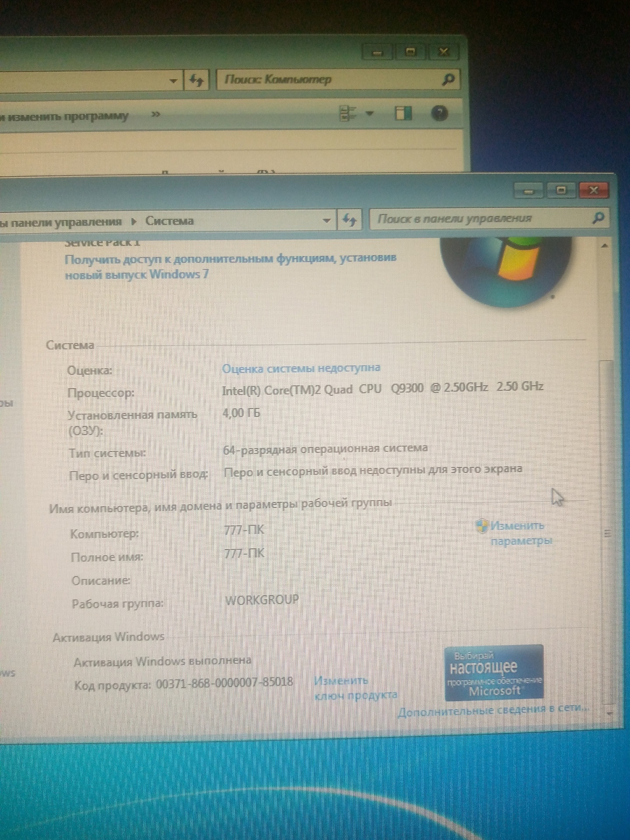
Task: Maximize the Система window
Action: pyautogui.click(x=561, y=190)
